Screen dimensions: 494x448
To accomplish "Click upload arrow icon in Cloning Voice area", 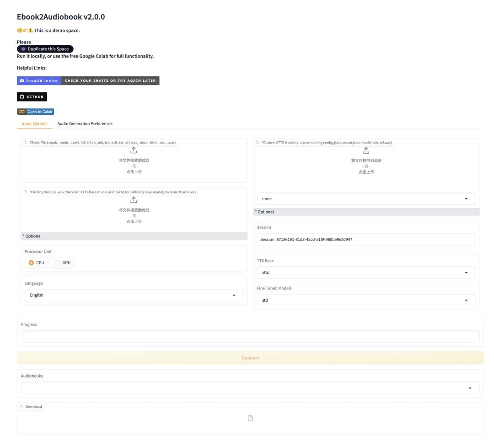I will [134, 200].
